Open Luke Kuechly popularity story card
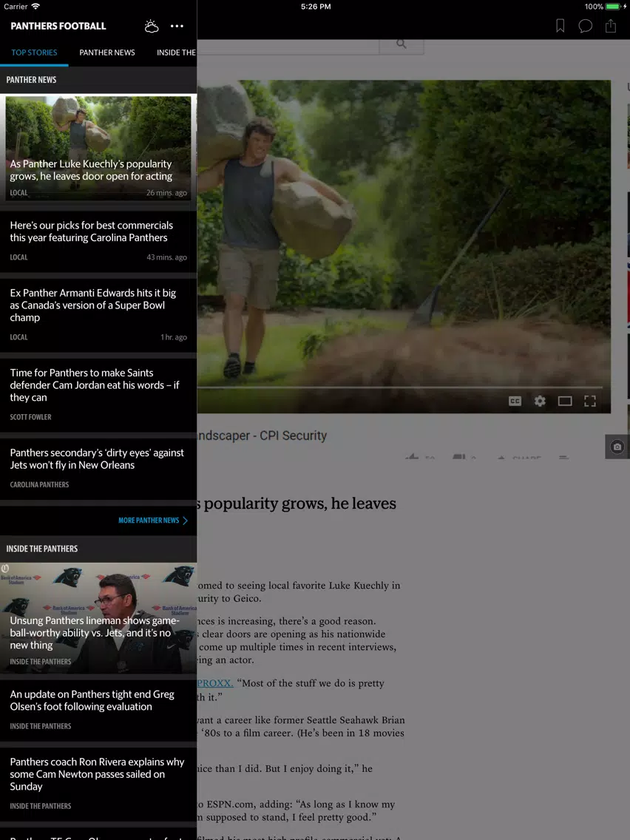The width and height of the screenshot is (630, 840). (x=98, y=149)
